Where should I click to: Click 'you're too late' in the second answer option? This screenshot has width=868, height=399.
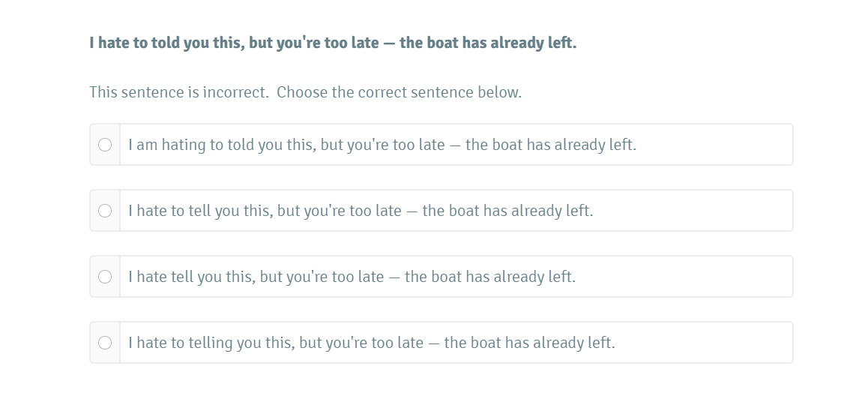pyautogui.click(x=353, y=211)
